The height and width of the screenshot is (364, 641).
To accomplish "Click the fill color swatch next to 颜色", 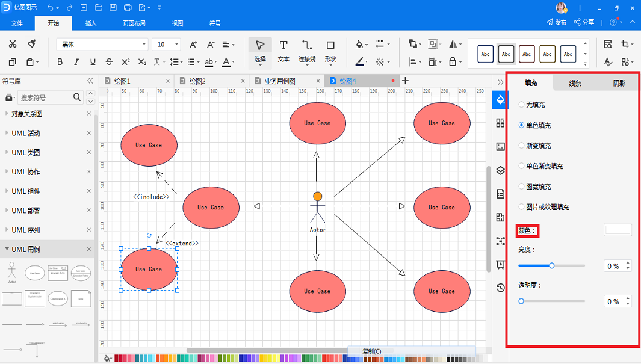I will click(x=618, y=230).
